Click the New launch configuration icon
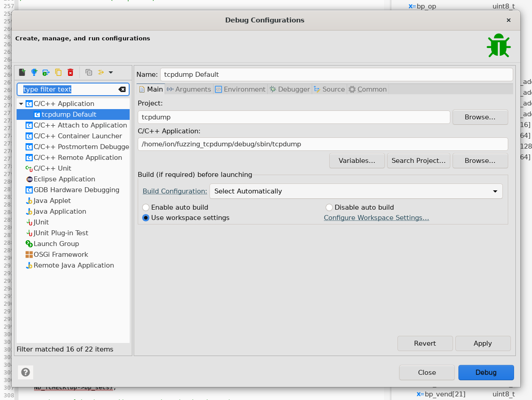This screenshot has height=400, width=532. click(x=22, y=72)
